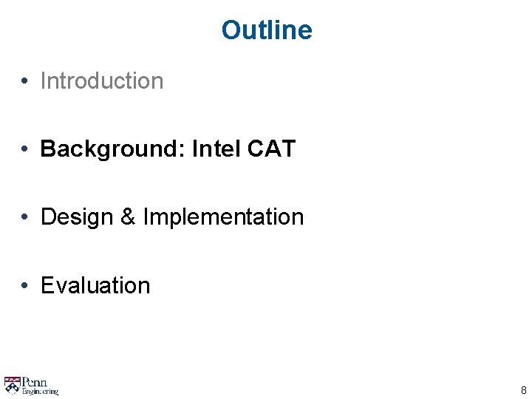Click the ampersand between Design and Implementation
The image size is (532, 399).
(x=127, y=217)
